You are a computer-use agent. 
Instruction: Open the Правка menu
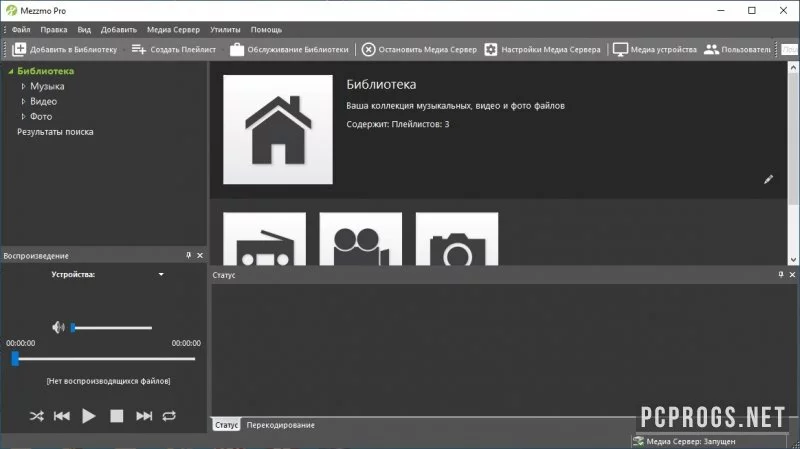tap(54, 30)
